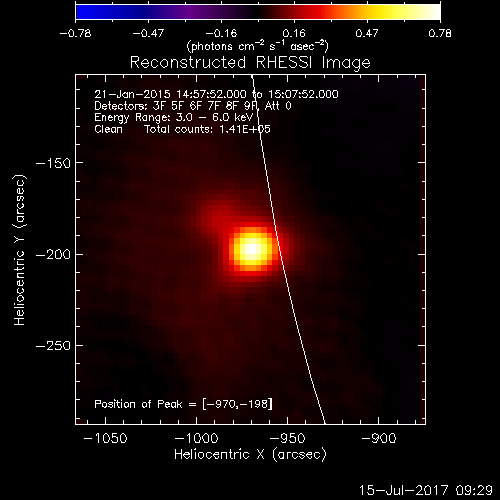Click the color bar's blue end
Image resolution: width=500 pixels, height=500 pixels.
[x=83, y=12]
